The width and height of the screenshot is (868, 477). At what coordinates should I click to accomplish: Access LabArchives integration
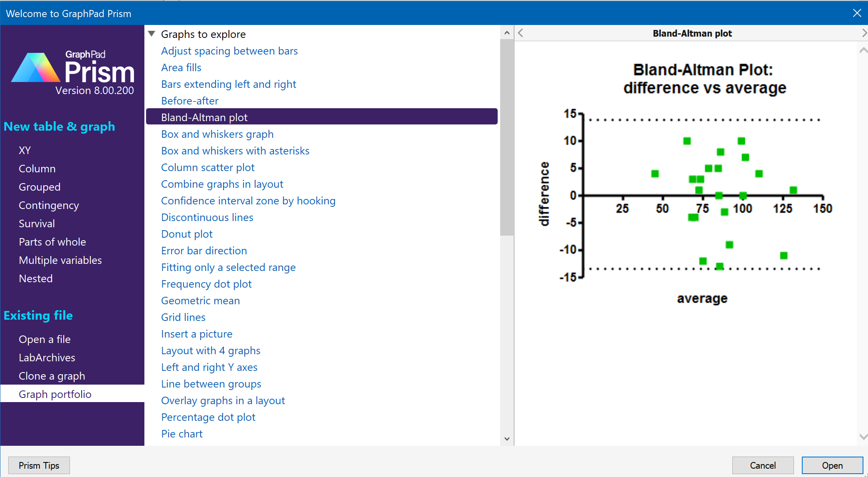(x=46, y=357)
